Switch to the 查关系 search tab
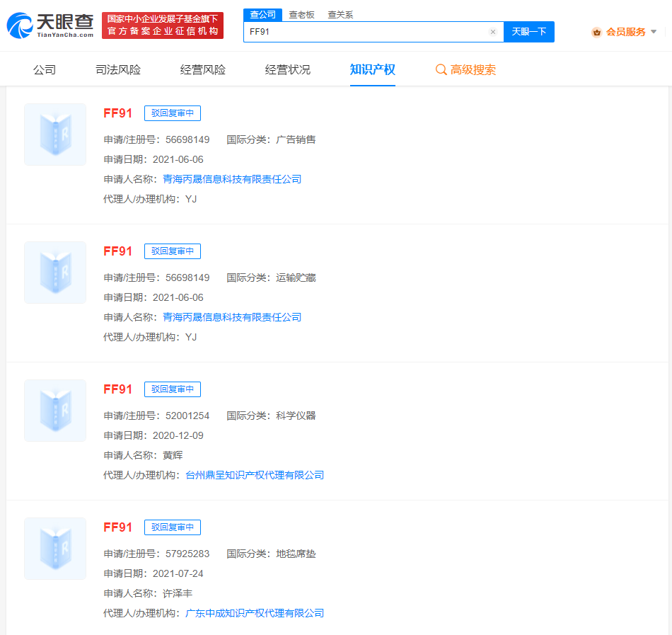The width and height of the screenshot is (672, 635). [x=341, y=15]
